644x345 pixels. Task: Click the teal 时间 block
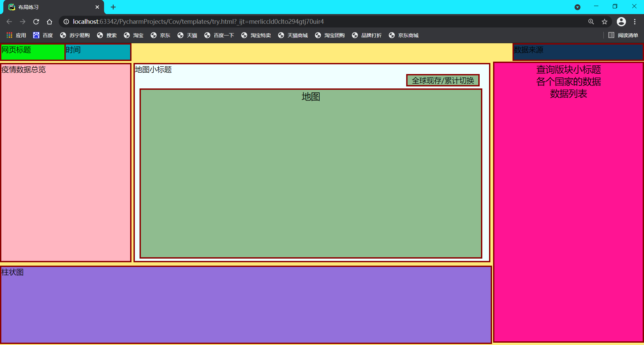point(98,52)
